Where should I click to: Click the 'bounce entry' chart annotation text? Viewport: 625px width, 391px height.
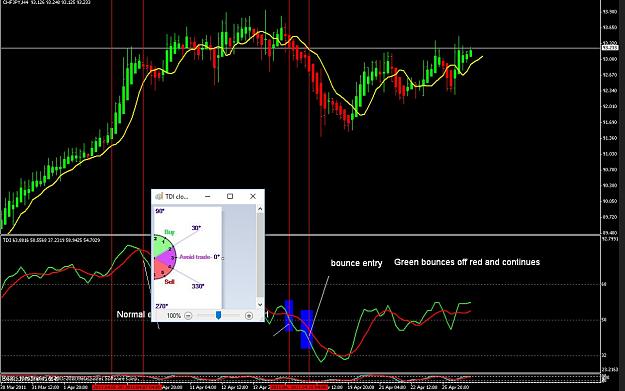tap(356, 263)
